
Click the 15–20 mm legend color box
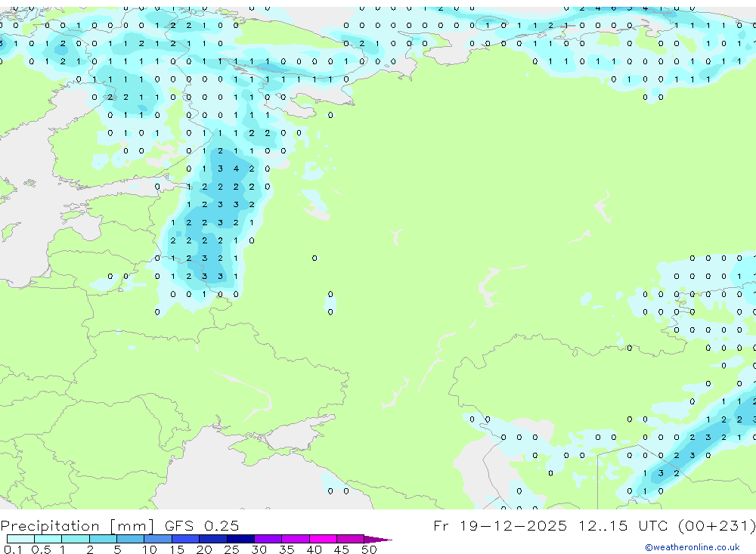tap(186, 539)
